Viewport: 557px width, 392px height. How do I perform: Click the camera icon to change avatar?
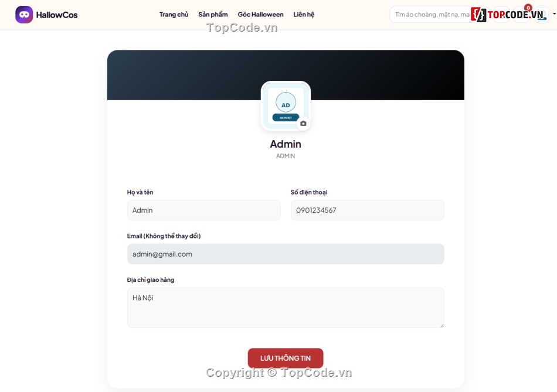tap(303, 124)
